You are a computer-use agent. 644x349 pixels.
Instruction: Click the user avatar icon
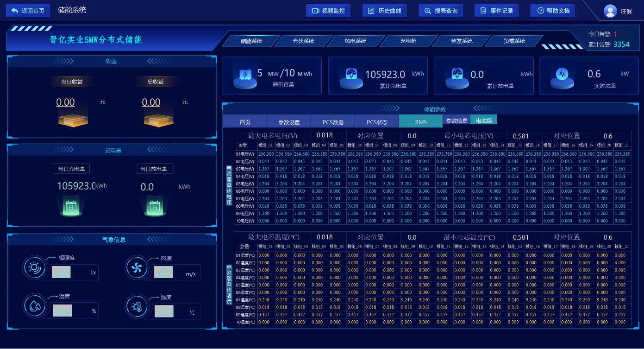tap(610, 11)
